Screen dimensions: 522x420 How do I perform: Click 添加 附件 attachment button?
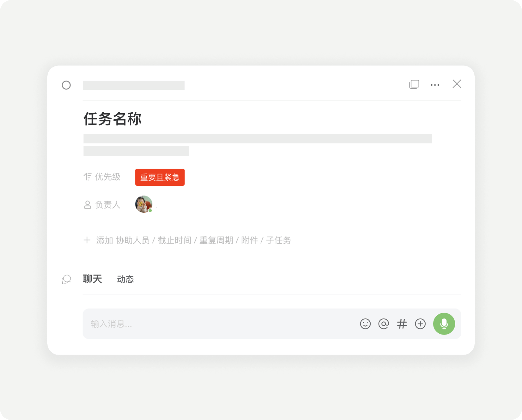[250, 240]
